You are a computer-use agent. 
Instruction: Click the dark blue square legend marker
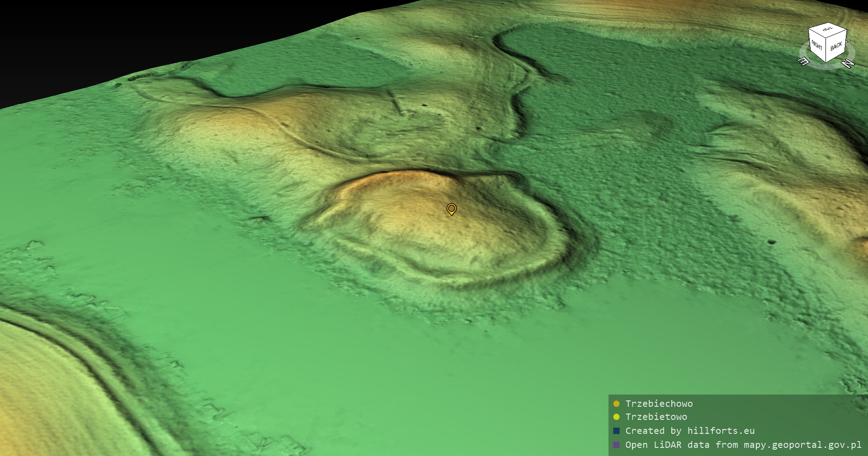tap(616, 431)
